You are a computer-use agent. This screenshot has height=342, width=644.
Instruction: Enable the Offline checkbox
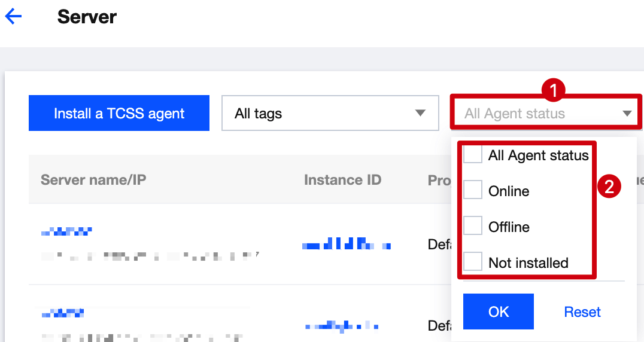point(473,227)
